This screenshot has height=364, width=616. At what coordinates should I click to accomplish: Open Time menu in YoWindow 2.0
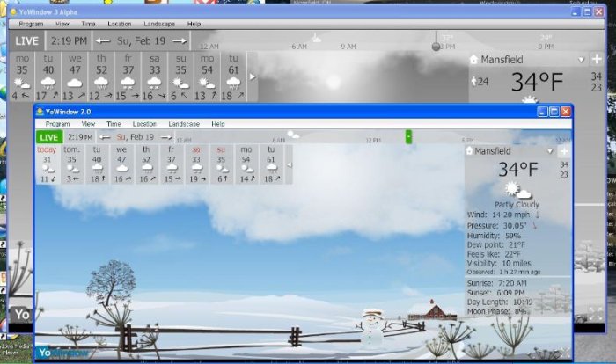(x=114, y=124)
